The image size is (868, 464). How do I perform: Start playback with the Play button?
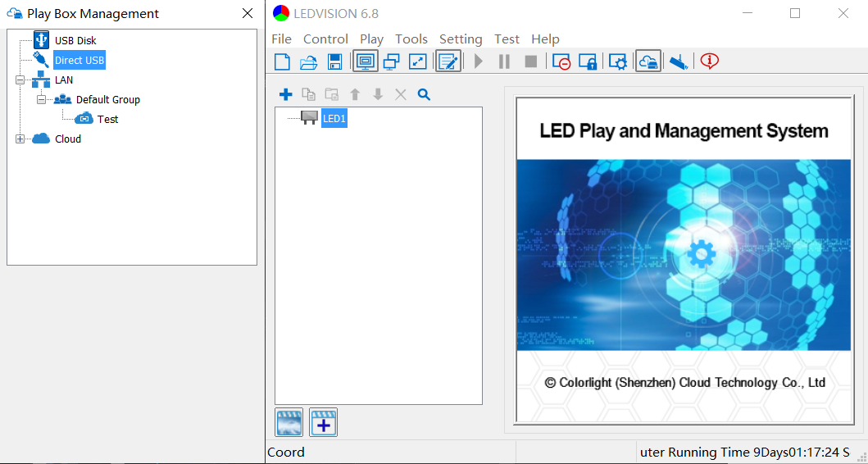point(479,61)
